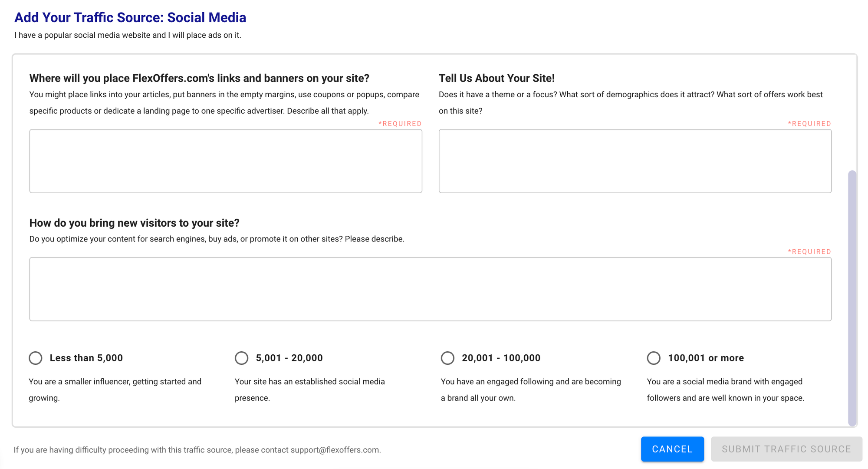Choose the "100,001 or more" follower option

click(654, 358)
